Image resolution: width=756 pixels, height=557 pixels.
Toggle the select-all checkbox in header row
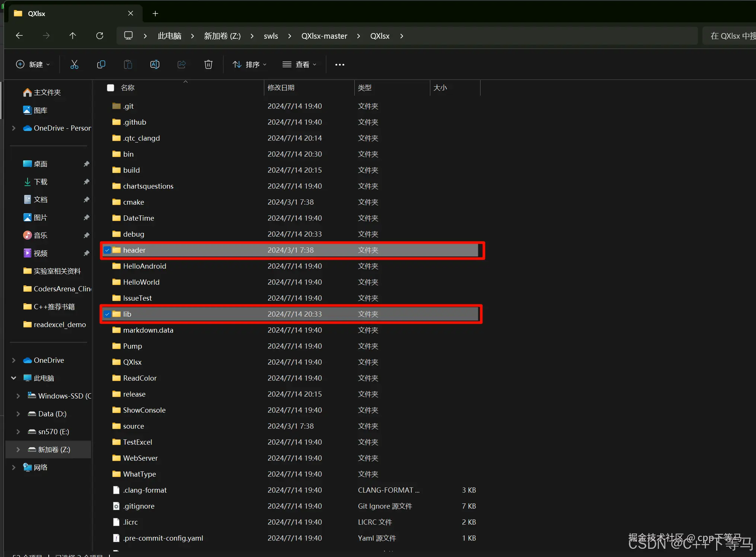coord(110,88)
